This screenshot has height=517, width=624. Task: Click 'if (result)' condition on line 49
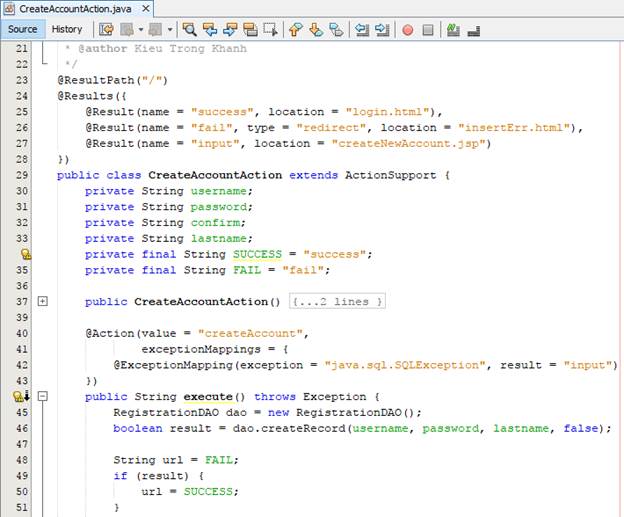(x=151, y=476)
